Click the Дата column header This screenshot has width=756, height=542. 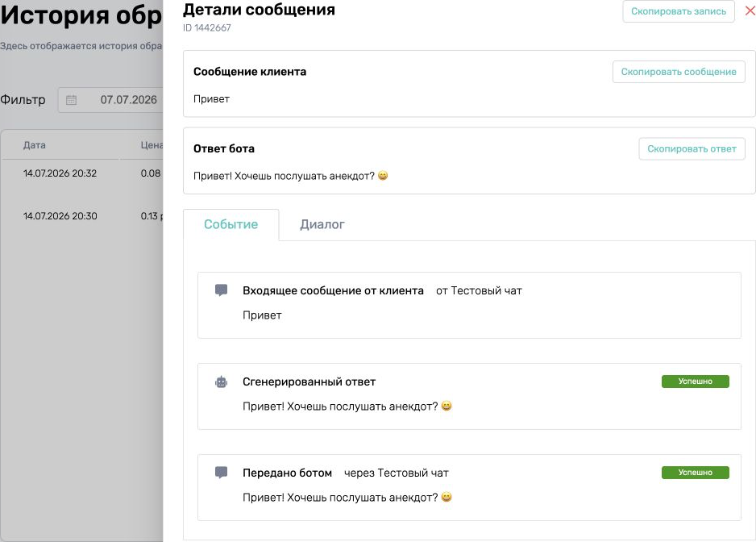35,145
